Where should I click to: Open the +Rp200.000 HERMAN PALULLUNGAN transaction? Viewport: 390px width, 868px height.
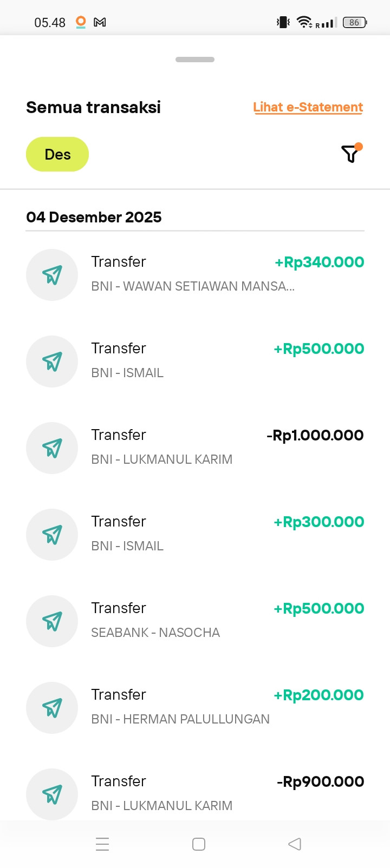click(195, 708)
